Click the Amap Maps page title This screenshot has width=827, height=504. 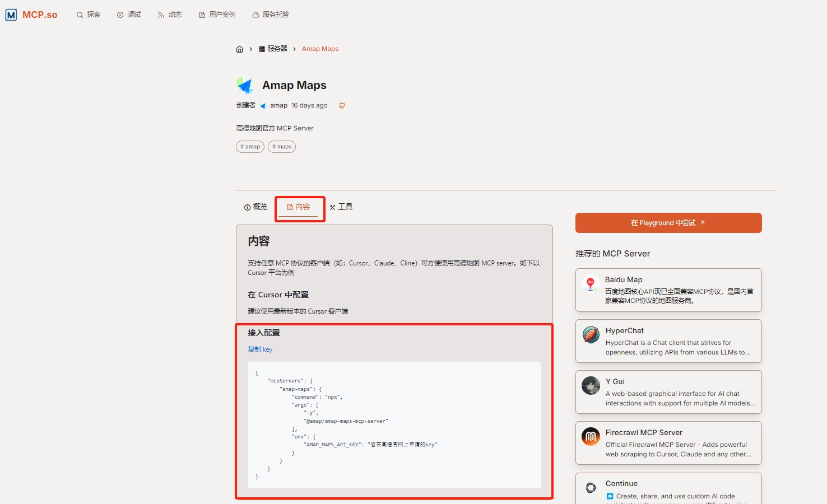coord(294,85)
